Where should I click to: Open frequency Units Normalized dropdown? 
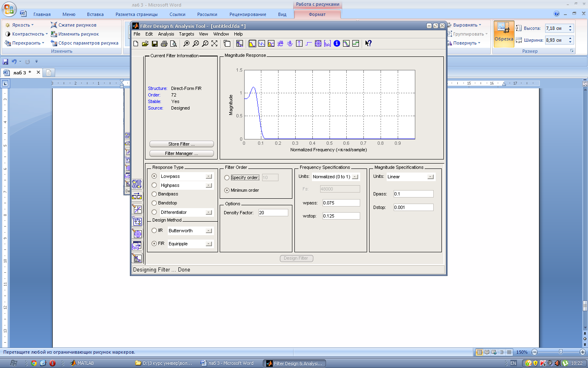355,177
